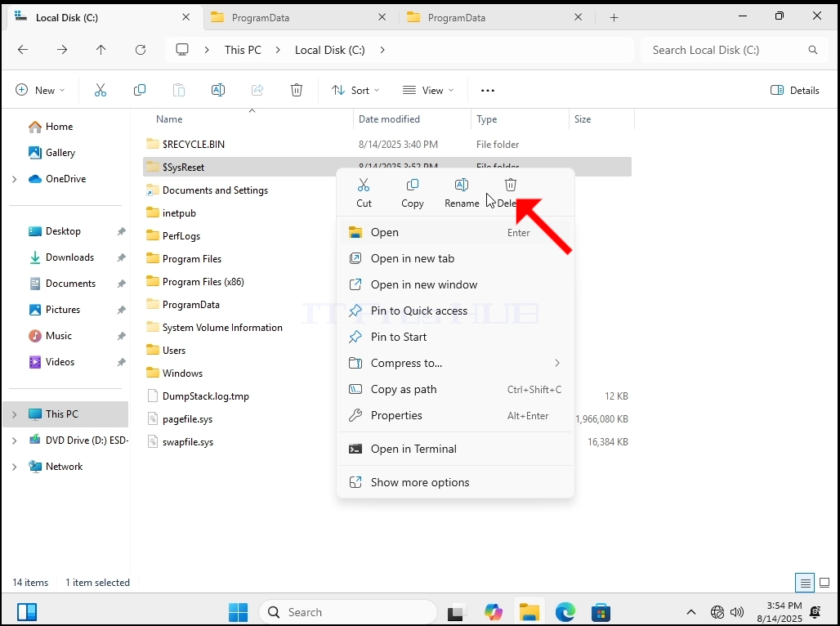Show hidden system tray icons

(x=691, y=612)
